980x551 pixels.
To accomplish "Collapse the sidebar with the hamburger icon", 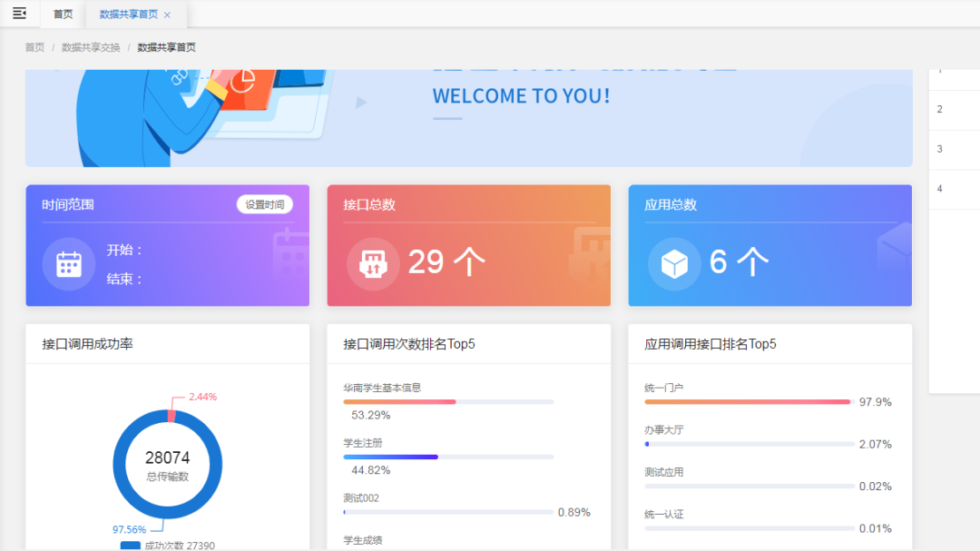I will pyautogui.click(x=19, y=14).
